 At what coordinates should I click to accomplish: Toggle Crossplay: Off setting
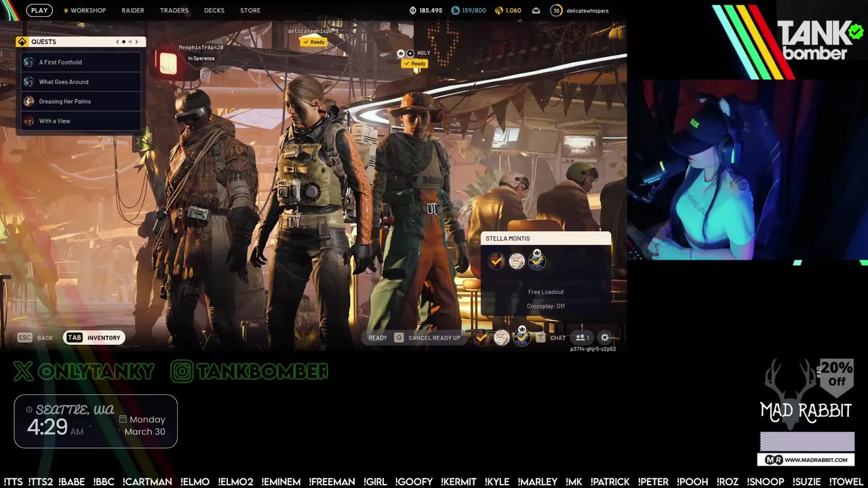pos(546,306)
